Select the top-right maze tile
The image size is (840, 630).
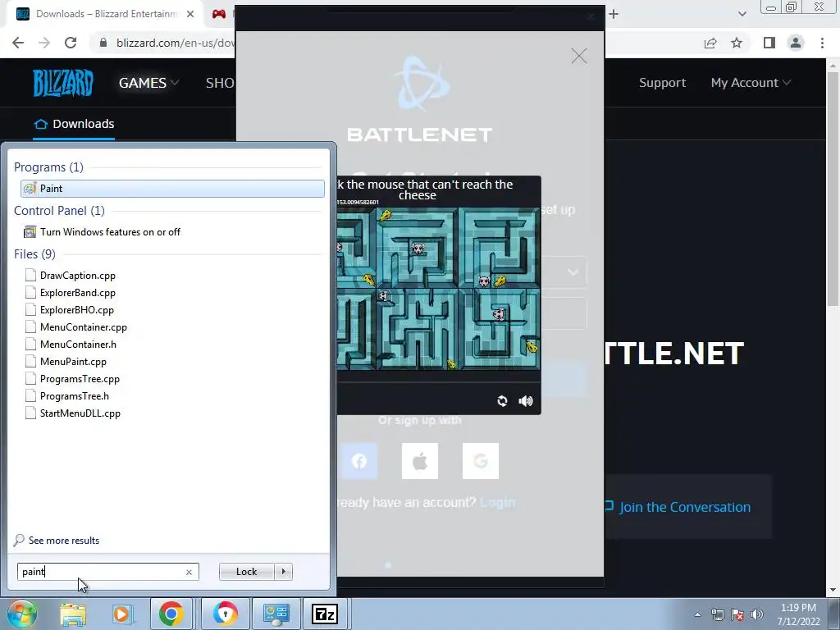(x=499, y=248)
